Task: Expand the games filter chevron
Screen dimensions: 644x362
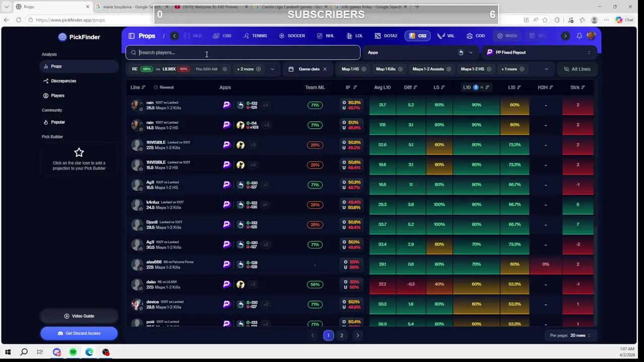Action: 272,69
